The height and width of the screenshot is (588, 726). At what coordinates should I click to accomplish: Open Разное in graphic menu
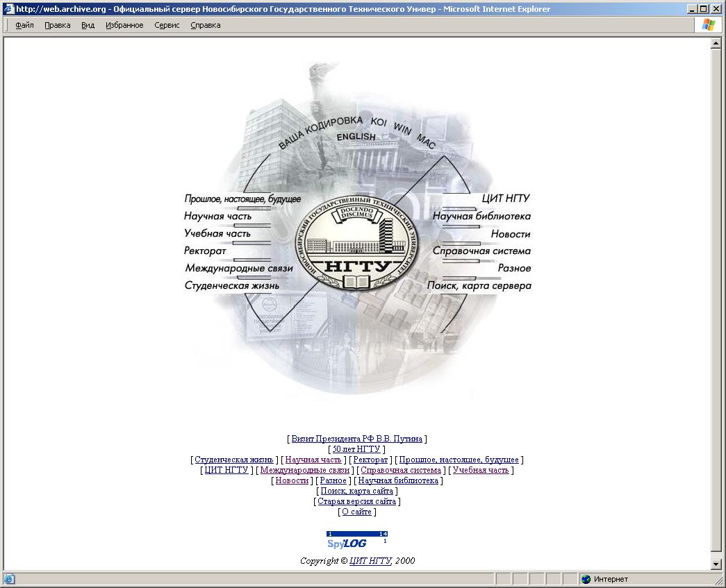click(514, 269)
